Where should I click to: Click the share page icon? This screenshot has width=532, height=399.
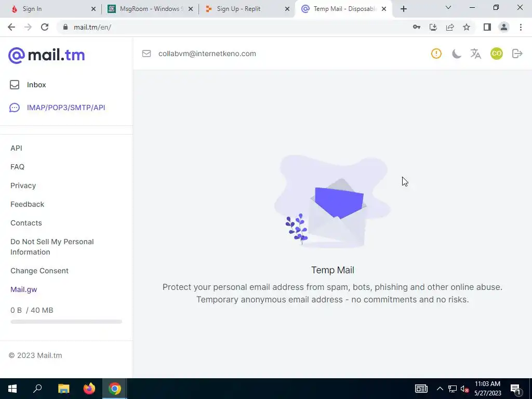click(450, 27)
